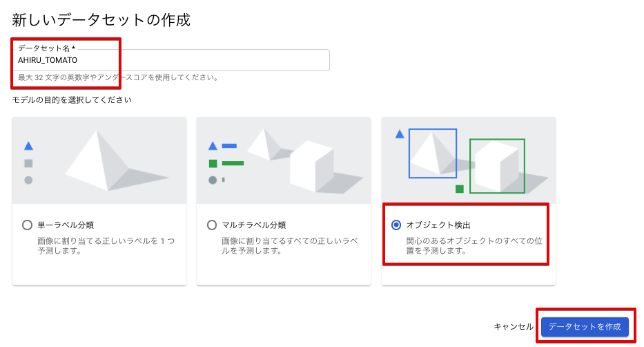Focus the データセット名 input field
644x347 pixels.
pyautogui.click(x=171, y=60)
